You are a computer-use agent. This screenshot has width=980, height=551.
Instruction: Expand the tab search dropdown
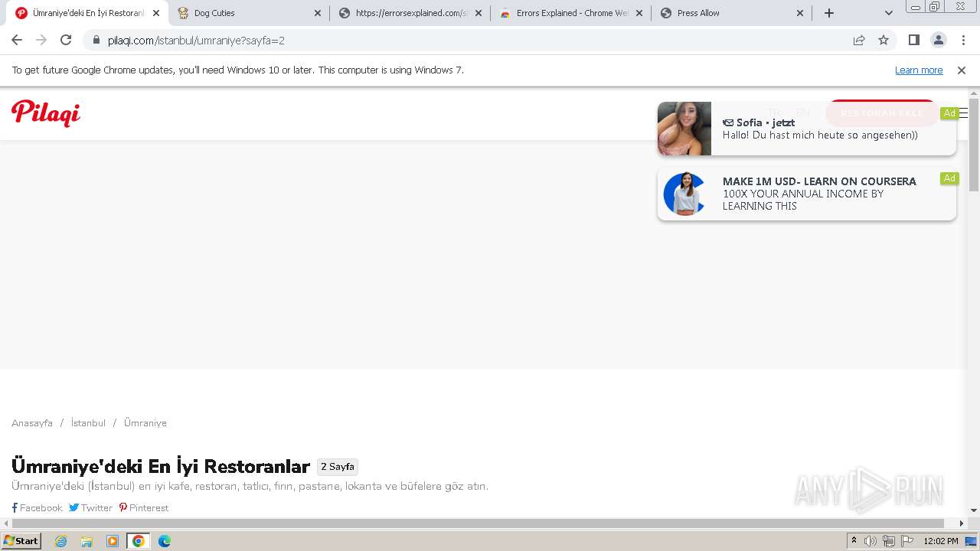click(889, 13)
